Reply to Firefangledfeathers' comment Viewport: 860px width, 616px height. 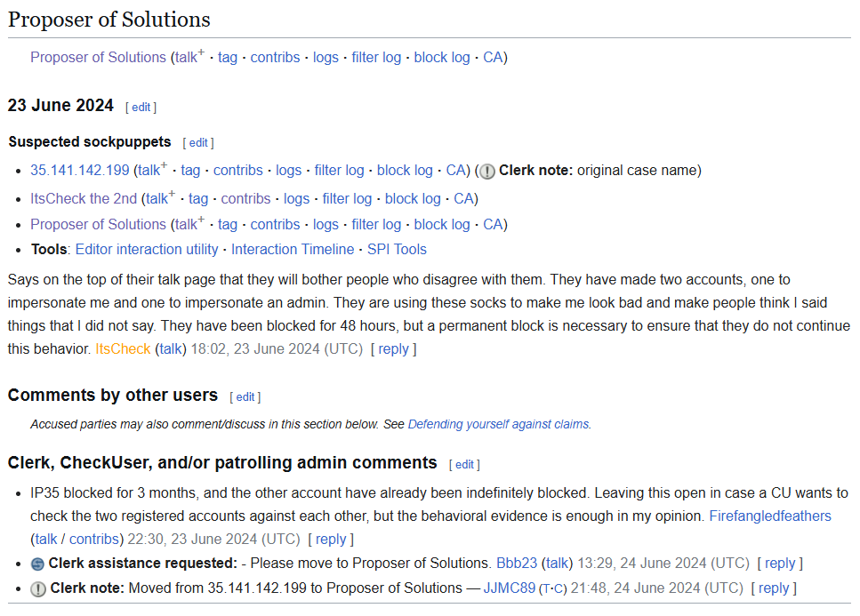click(331, 539)
